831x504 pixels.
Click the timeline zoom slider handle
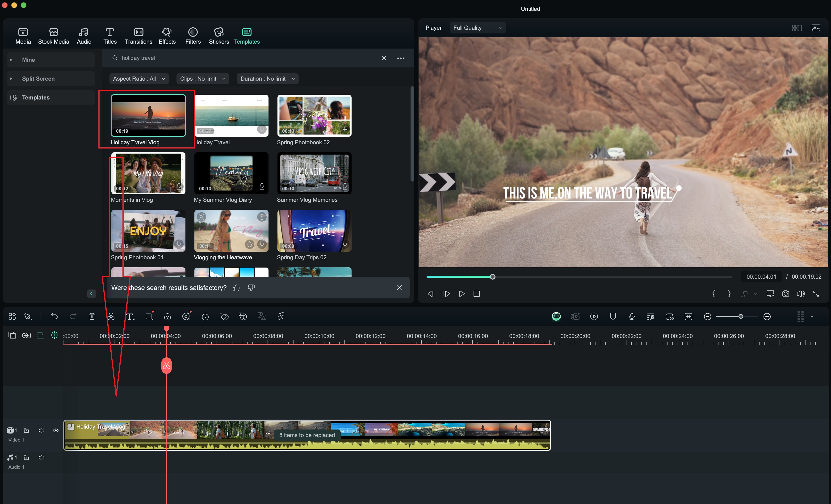741,317
